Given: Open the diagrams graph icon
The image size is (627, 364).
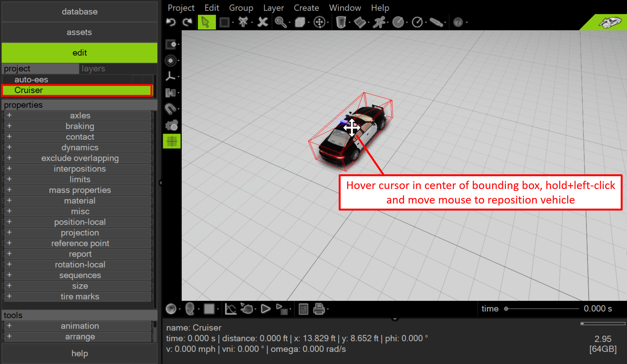Looking at the screenshot, I should [230, 309].
